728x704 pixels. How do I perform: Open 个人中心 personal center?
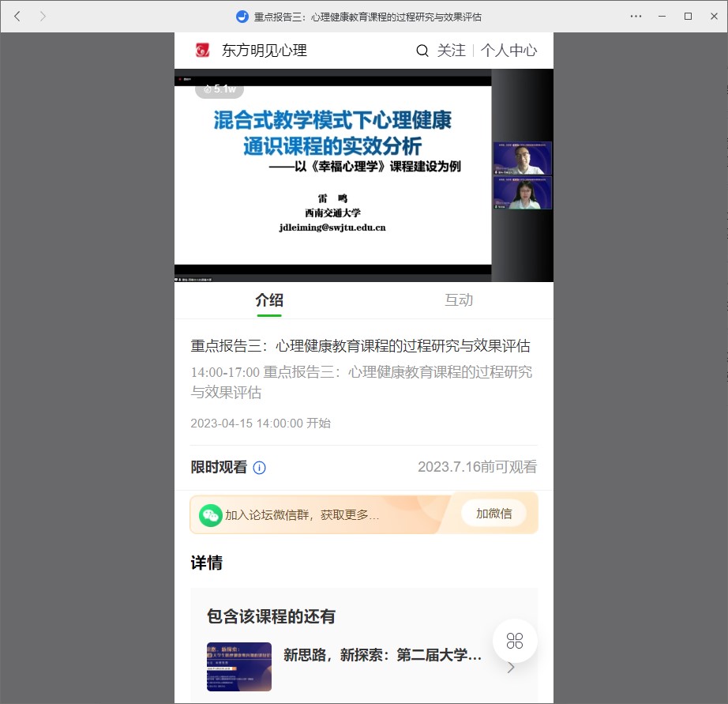[508, 51]
